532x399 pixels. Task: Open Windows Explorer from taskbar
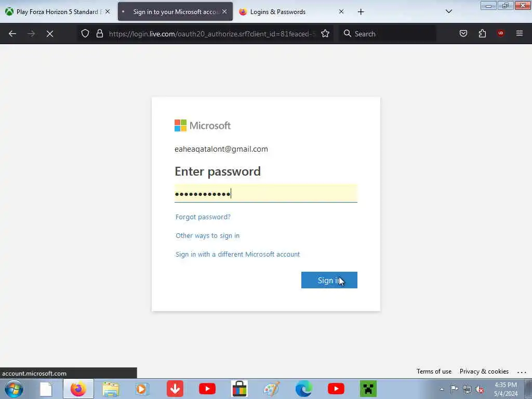click(111, 389)
